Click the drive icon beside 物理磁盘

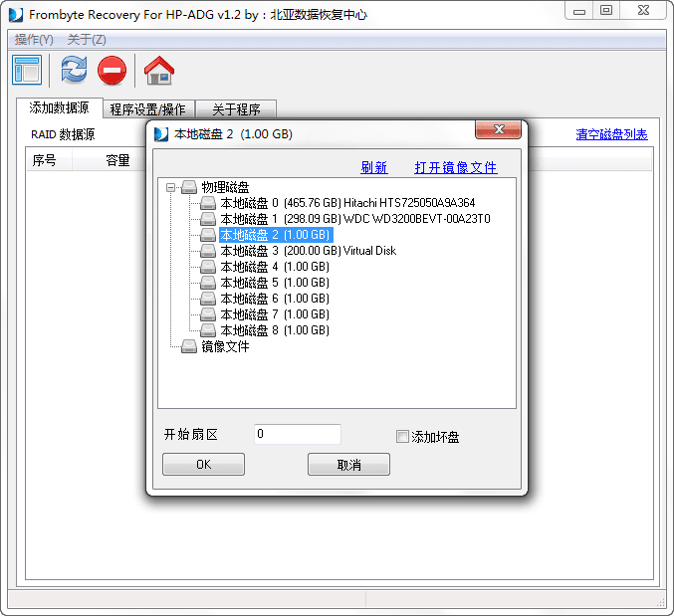point(189,187)
